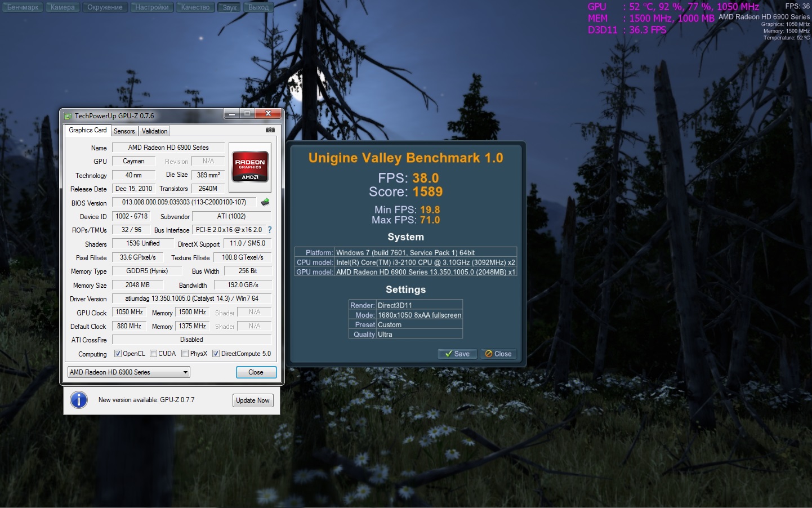Open the Звук menu
This screenshot has height=508, width=812.
(229, 7)
